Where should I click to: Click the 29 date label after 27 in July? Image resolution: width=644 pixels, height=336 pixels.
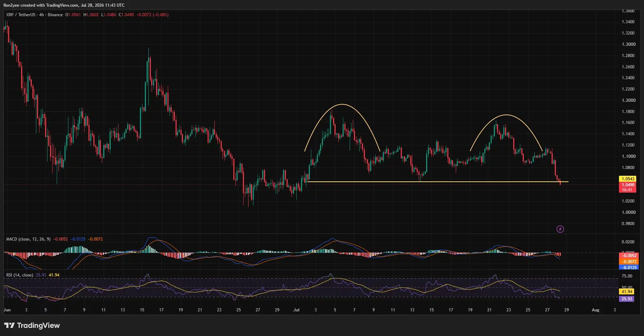[566, 310]
